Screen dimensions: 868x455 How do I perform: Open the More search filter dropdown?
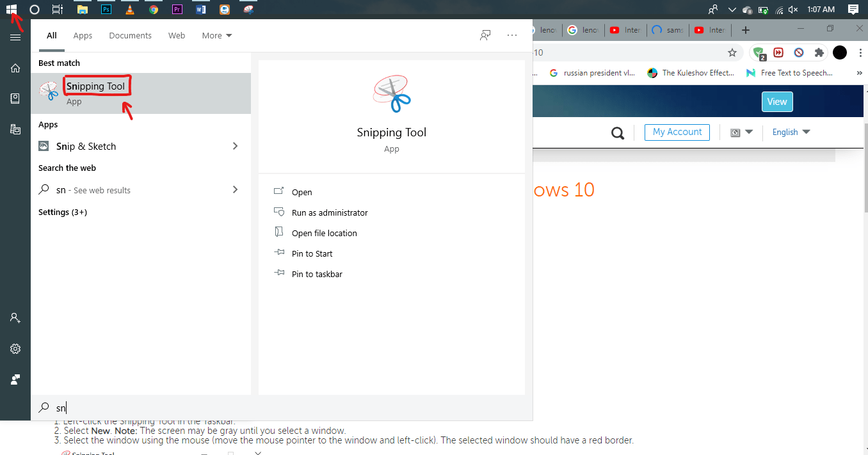click(x=216, y=35)
